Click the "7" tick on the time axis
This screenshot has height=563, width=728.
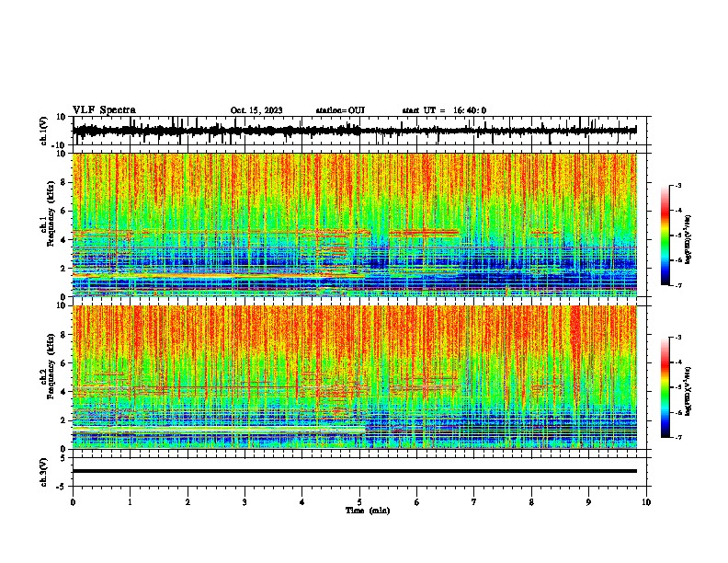[474, 502]
